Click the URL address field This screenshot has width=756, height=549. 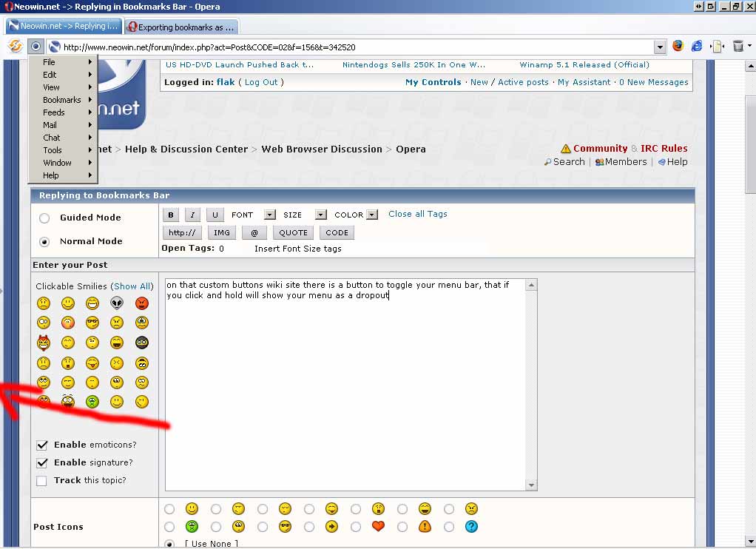[x=358, y=47]
